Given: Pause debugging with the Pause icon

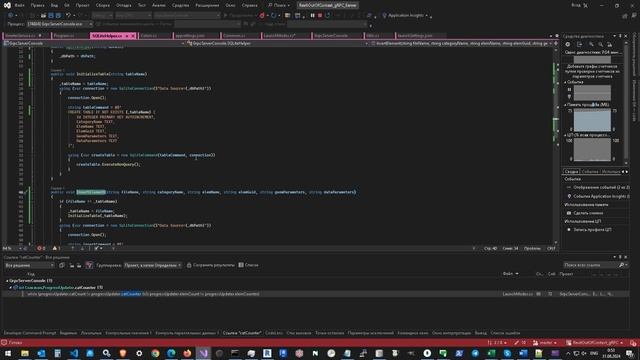Looking at the screenshot, I should point(312,16).
